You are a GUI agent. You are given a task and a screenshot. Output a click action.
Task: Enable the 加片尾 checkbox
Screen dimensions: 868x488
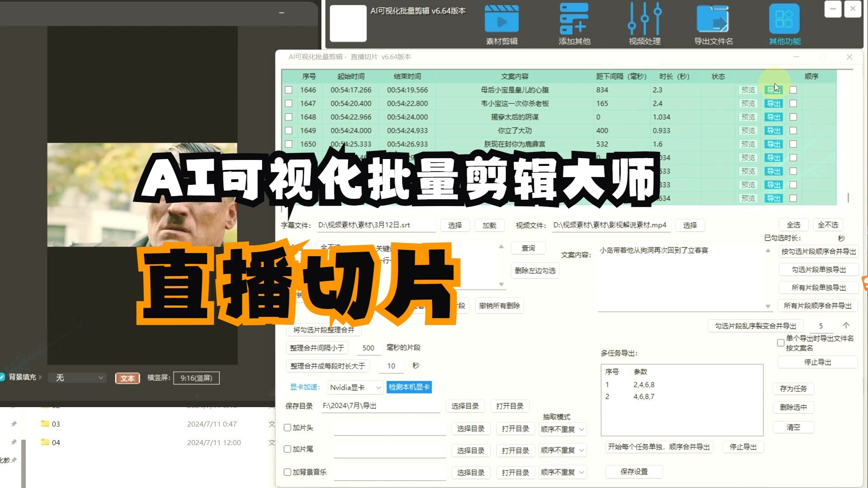point(287,449)
